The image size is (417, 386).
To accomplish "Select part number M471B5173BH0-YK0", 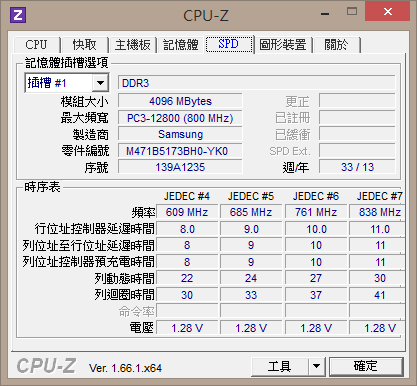I will [x=180, y=151].
